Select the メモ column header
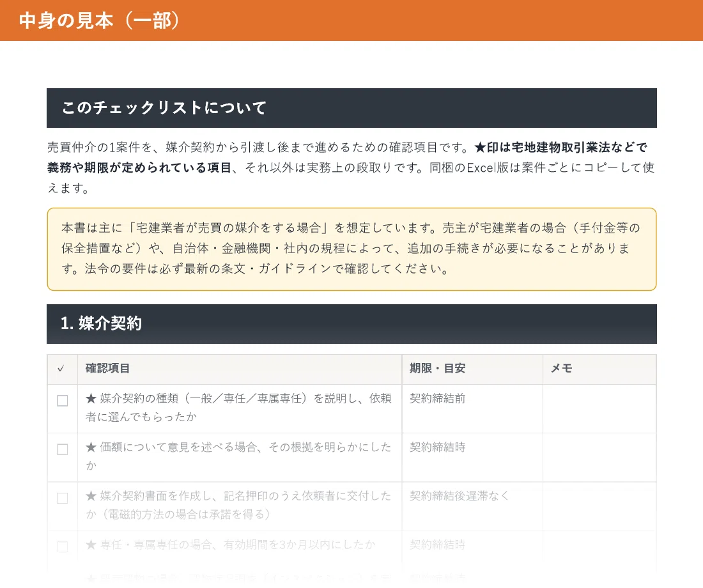The image size is (703, 588). pos(561,368)
